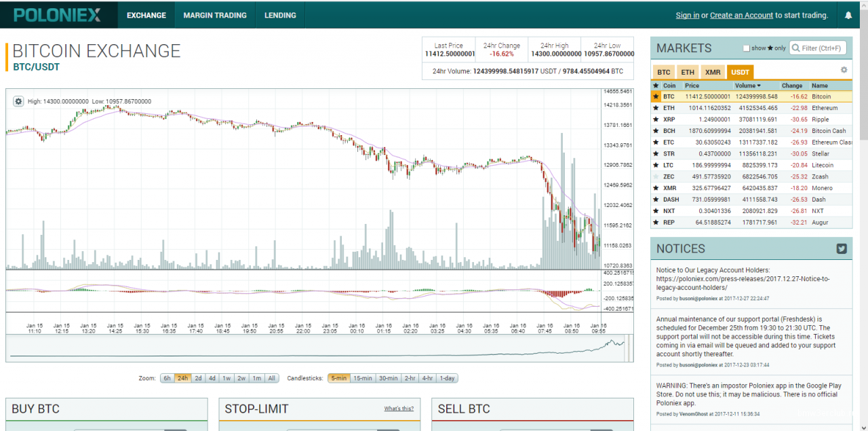Toggle favorite star for REP row
This screenshot has width=868, height=431.
point(655,223)
